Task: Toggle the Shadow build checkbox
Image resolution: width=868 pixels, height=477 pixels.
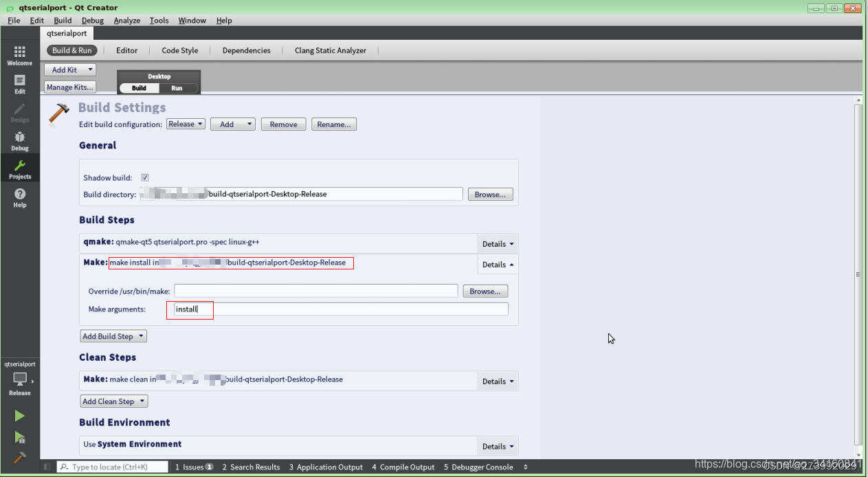Action: coord(145,177)
